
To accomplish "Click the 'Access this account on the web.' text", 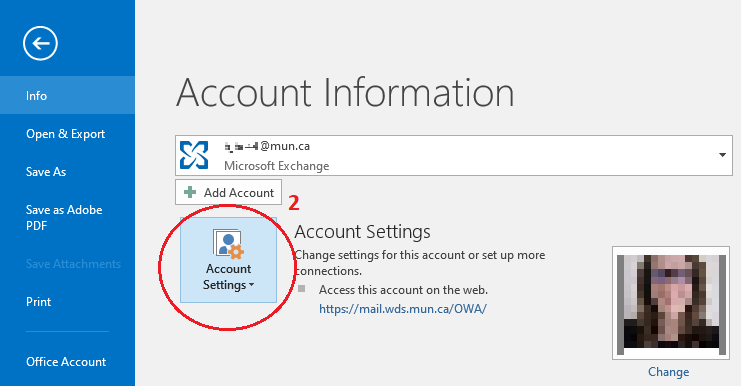I will click(x=403, y=290).
